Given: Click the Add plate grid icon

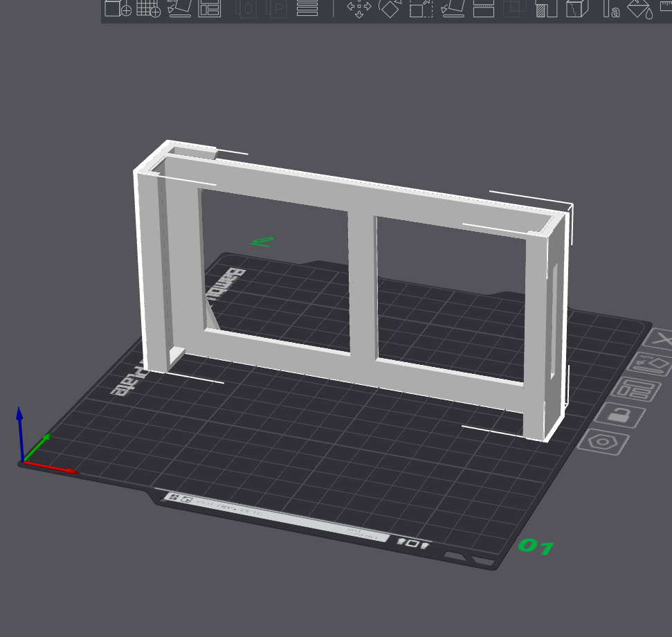Looking at the screenshot, I should pyautogui.click(x=148, y=8).
